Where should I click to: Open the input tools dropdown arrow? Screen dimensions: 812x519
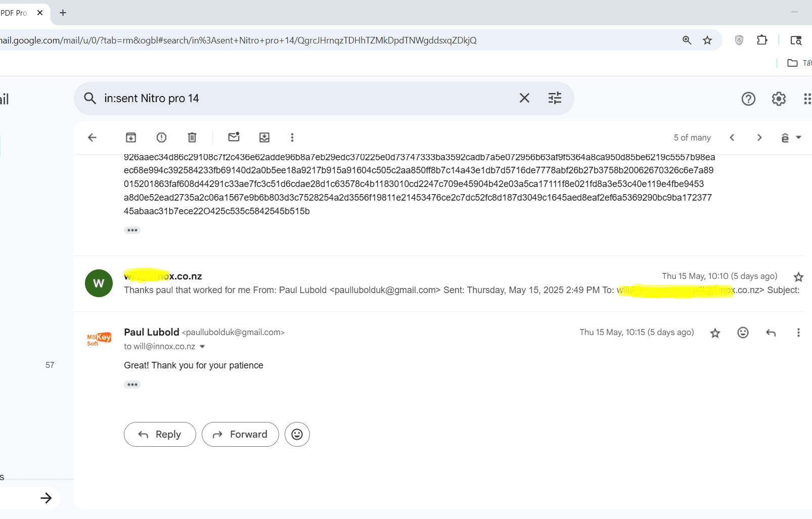pyautogui.click(x=799, y=137)
